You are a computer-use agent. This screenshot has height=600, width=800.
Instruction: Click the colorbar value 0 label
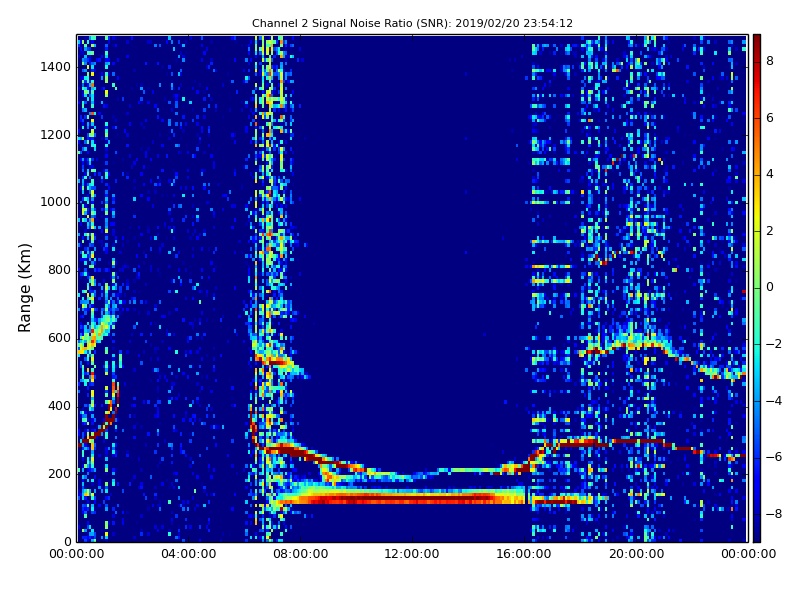point(770,287)
